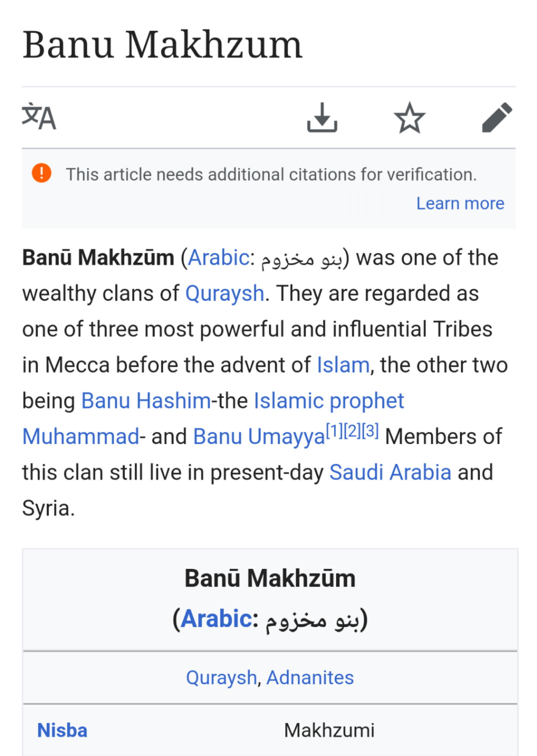Image resolution: width=537 pixels, height=756 pixels.
Task: Open citation reference [1]
Action: [x=334, y=430]
